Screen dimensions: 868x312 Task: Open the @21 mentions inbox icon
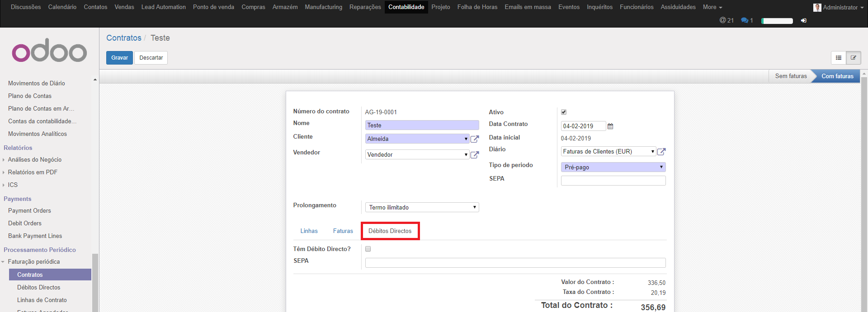coord(726,20)
